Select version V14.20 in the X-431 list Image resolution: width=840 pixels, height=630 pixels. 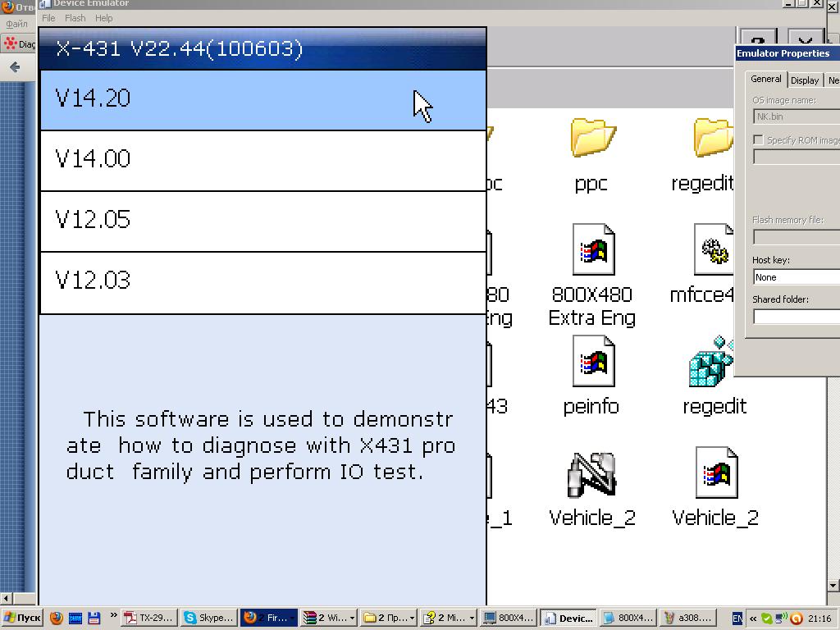263,99
